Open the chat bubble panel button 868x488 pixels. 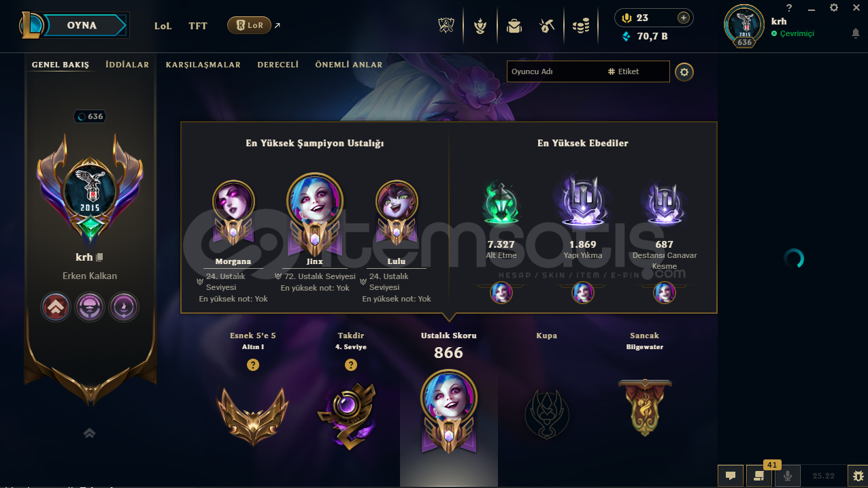(730, 476)
